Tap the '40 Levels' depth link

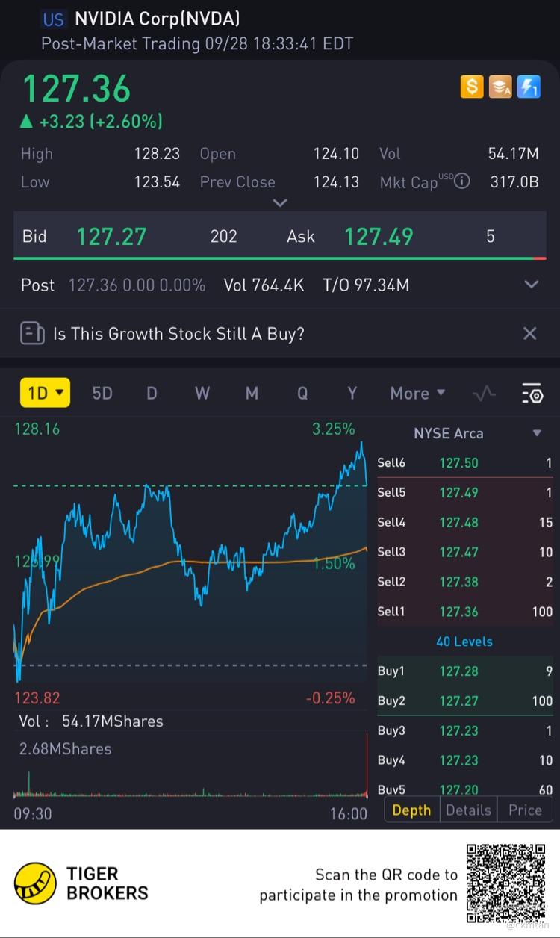pyautogui.click(x=464, y=642)
